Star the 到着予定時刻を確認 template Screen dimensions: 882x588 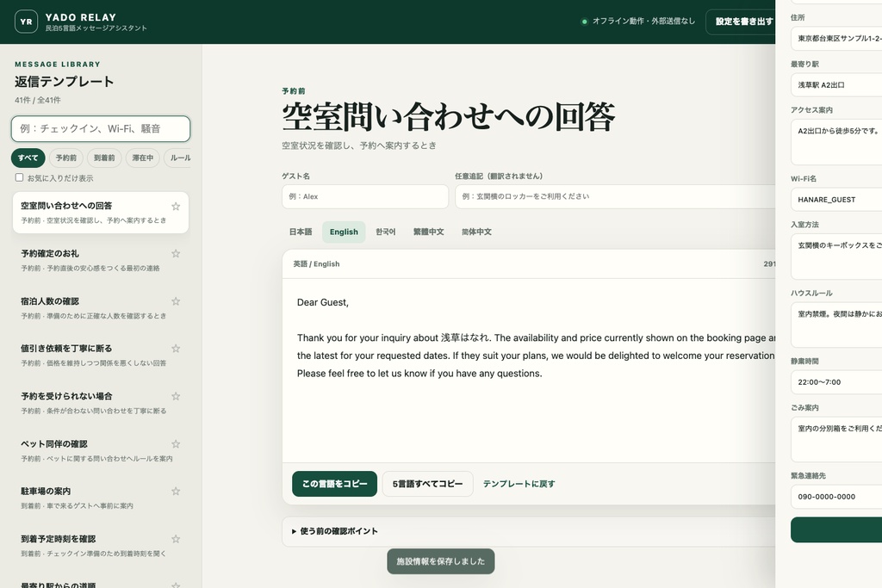pyautogui.click(x=176, y=539)
